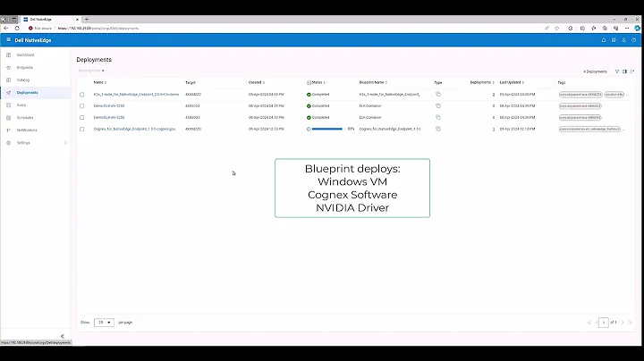This screenshot has height=361, width=644.
Task: Toggle the box icon beside Status header
Action: (x=309, y=82)
